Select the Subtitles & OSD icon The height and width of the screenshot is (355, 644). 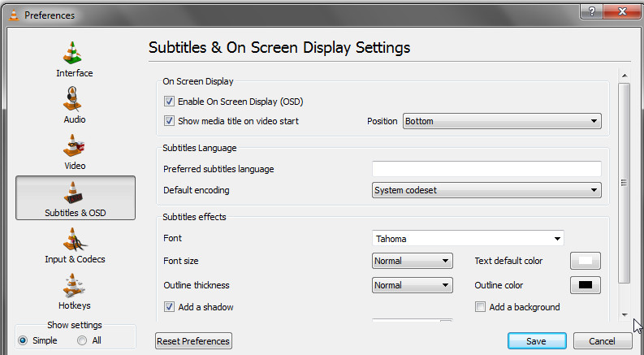(x=75, y=193)
